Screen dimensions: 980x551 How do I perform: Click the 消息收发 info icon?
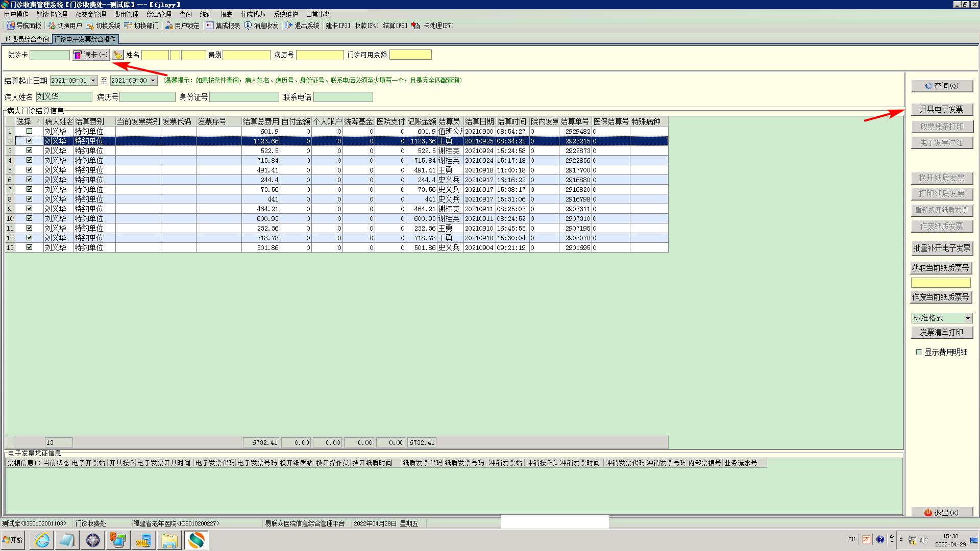pos(248,26)
